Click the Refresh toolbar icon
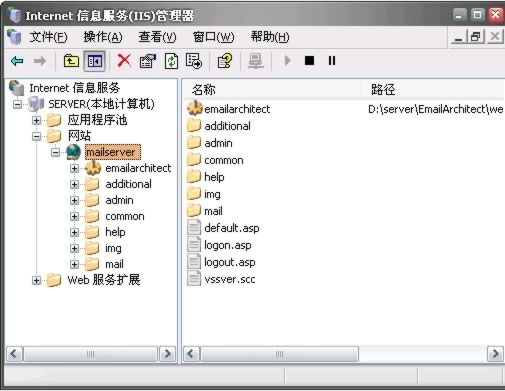This screenshot has height=391, width=505. click(171, 61)
